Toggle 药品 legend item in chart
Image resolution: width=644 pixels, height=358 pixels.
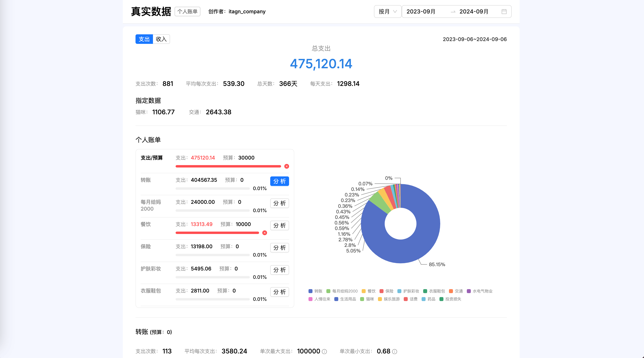point(429,299)
